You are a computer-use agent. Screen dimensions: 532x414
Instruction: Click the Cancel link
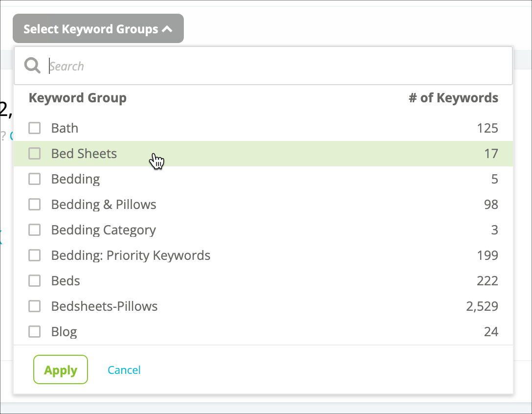pos(124,370)
